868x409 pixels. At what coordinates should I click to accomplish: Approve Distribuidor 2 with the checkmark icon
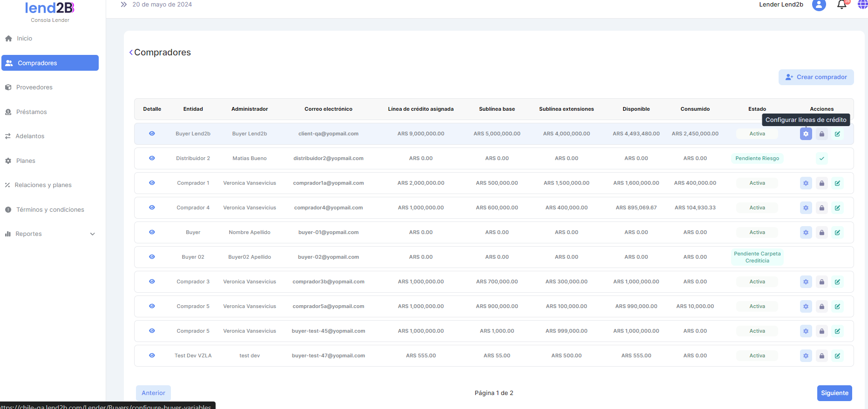[x=821, y=159]
